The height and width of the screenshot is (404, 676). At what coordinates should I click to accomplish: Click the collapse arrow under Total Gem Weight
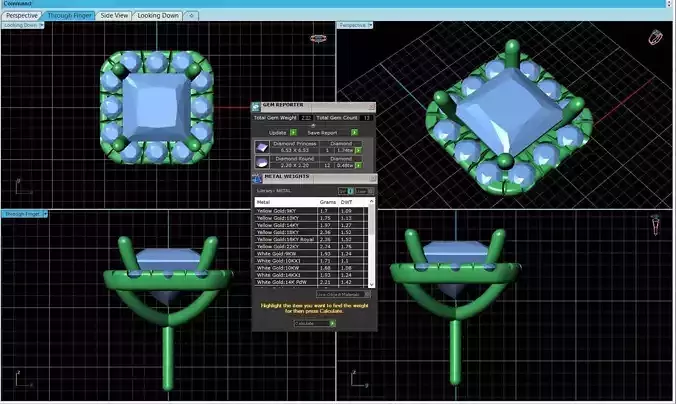pyautogui.click(x=313, y=125)
